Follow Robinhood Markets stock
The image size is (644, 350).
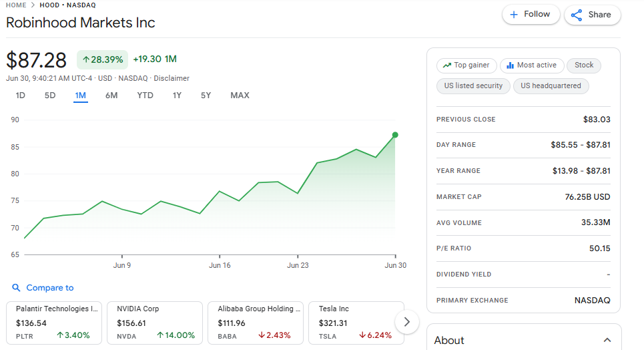coord(531,15)
